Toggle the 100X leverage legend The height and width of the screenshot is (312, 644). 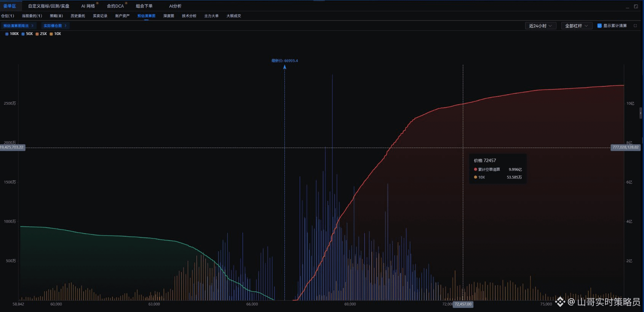pos(12,34)
